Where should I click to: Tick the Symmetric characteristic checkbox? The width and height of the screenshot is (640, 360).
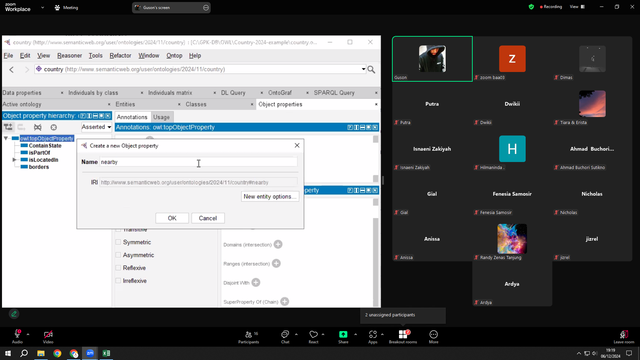118,242
